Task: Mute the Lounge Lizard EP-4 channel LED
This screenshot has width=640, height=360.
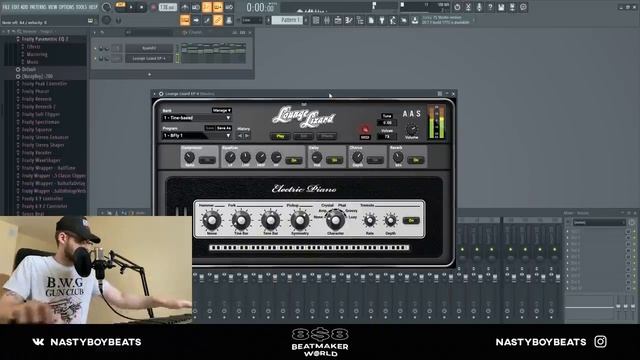Action: (x=96, y=59)
